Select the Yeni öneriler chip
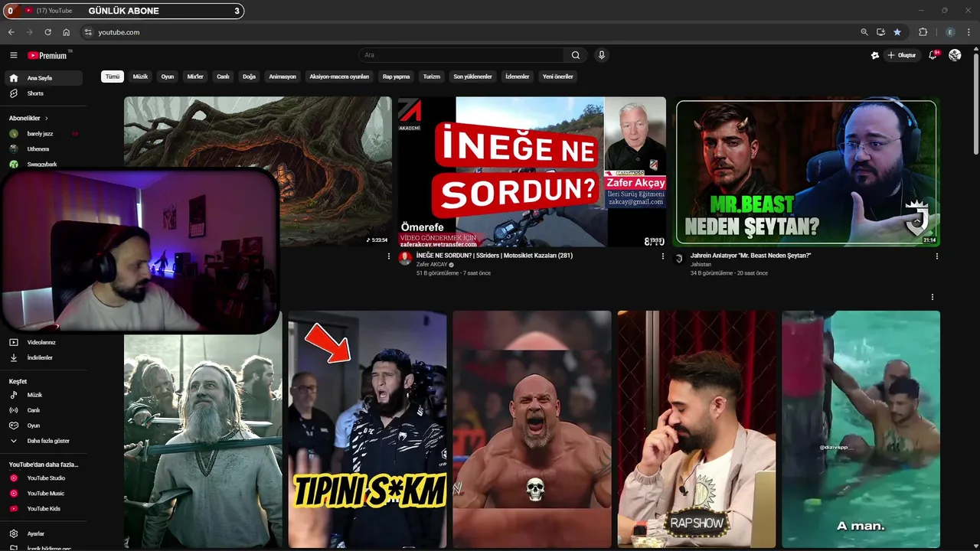This screenshot has height=551, width=980. click(558, 77)
